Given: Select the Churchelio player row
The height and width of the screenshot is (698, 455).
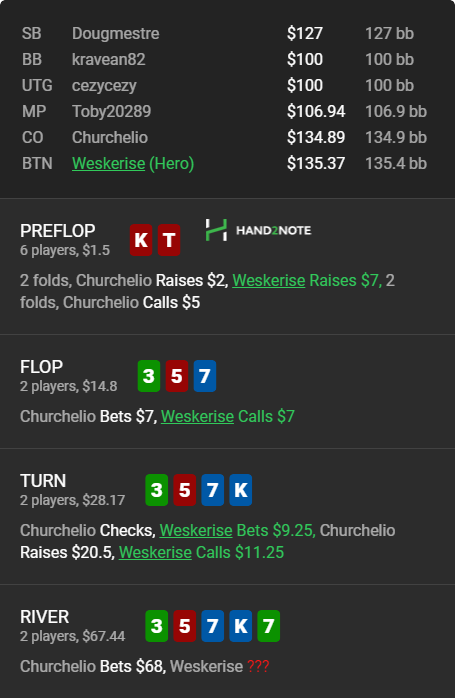Looking at the screenshot, I should tap(224, 138).
